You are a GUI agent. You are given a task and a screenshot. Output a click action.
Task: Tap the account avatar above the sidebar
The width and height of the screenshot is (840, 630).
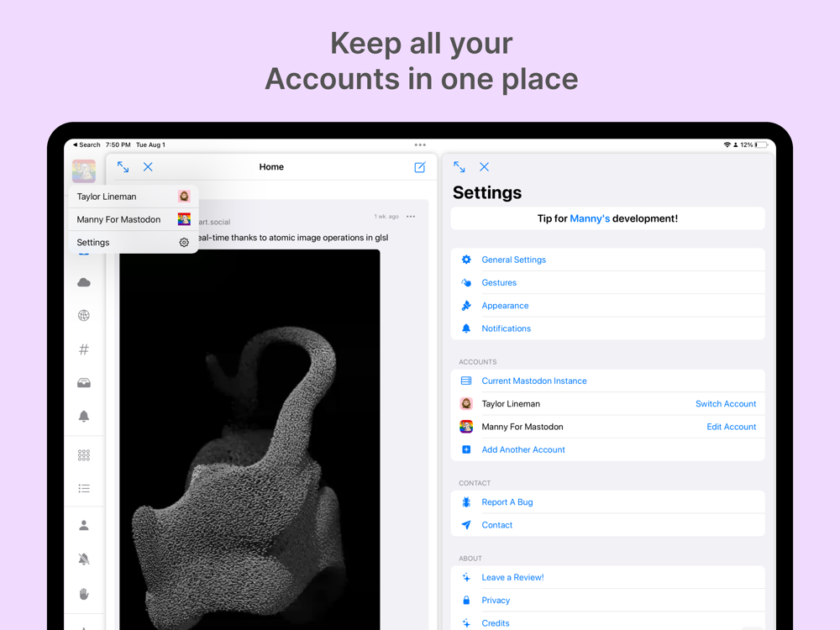point(84,171)
